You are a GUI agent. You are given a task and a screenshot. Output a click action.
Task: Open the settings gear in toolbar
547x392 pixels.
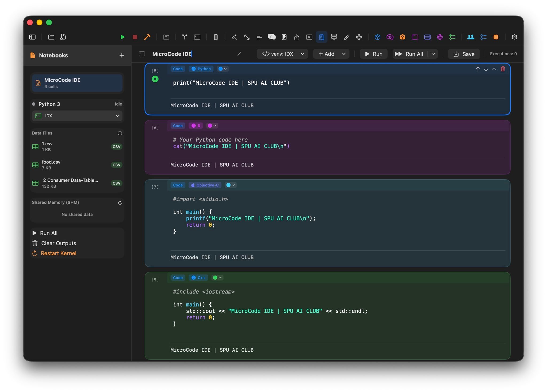(x=514, y=37)
